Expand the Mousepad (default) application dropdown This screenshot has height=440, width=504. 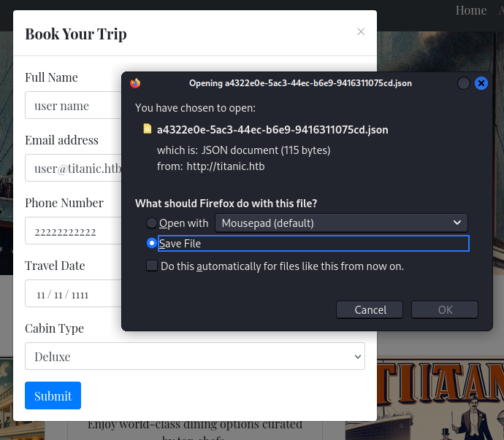(341, 223)
